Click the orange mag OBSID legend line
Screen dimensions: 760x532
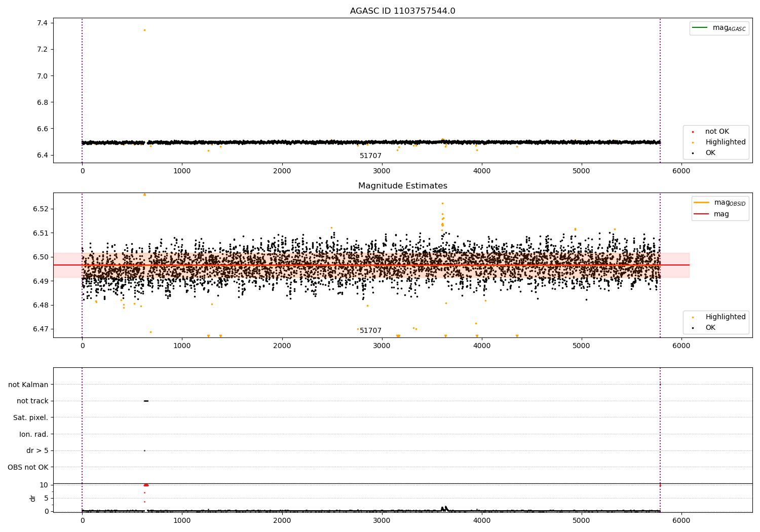point(702,203)
